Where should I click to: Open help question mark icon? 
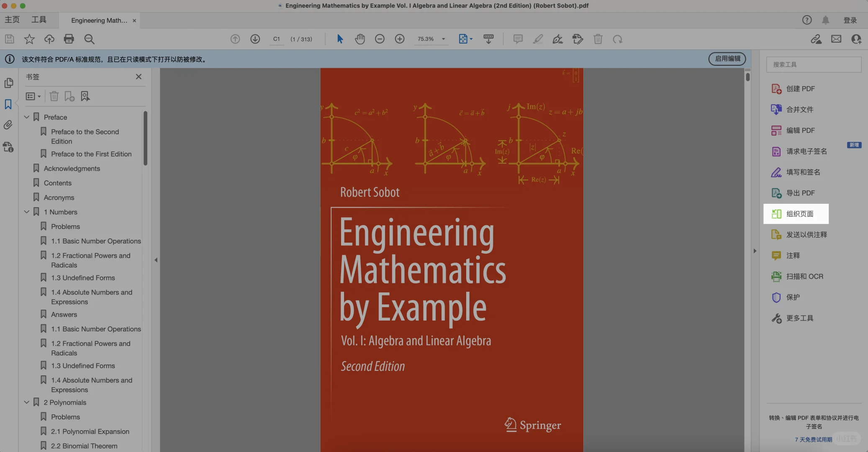[x=807, y=20]
